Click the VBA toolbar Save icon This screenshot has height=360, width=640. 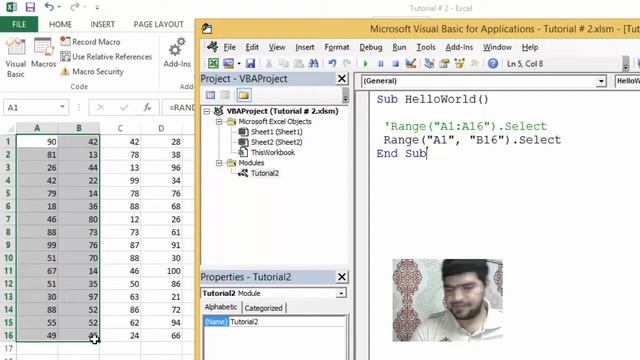tap(250, 63)
